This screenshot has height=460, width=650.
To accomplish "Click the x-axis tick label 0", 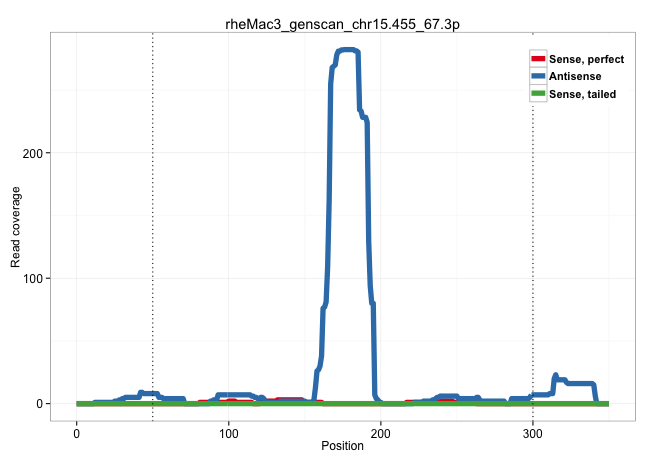I will coord(76,431).
